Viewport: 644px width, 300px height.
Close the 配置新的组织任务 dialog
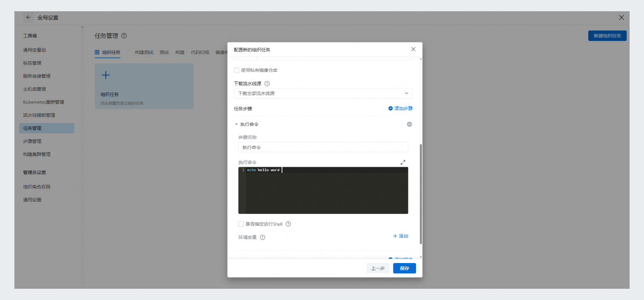413,49
